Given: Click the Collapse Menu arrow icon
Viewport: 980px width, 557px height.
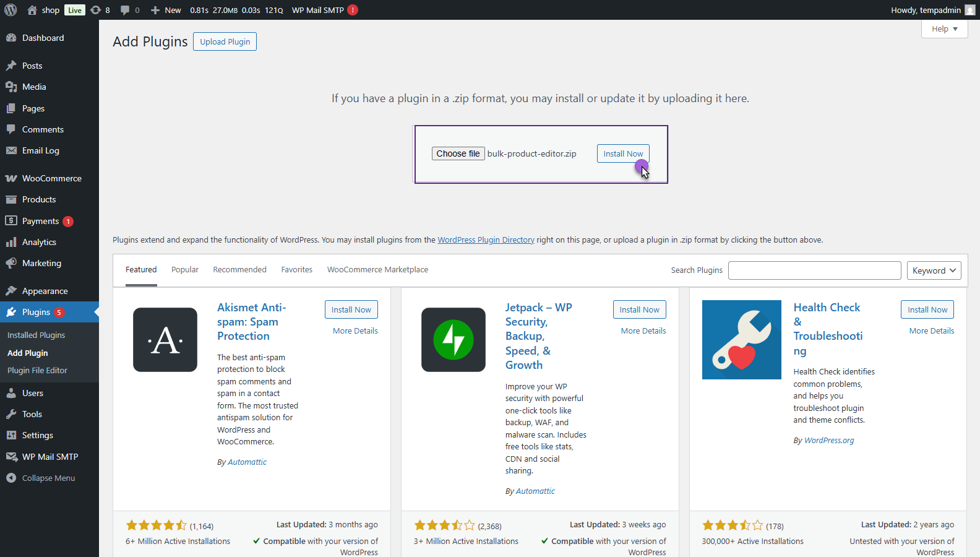Looking at the screenshot, I should click(x=11, y=478).
